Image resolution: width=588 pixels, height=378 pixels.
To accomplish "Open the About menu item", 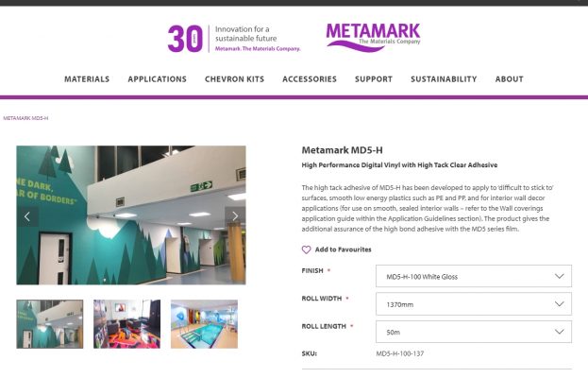I will [x=510, y=79].
